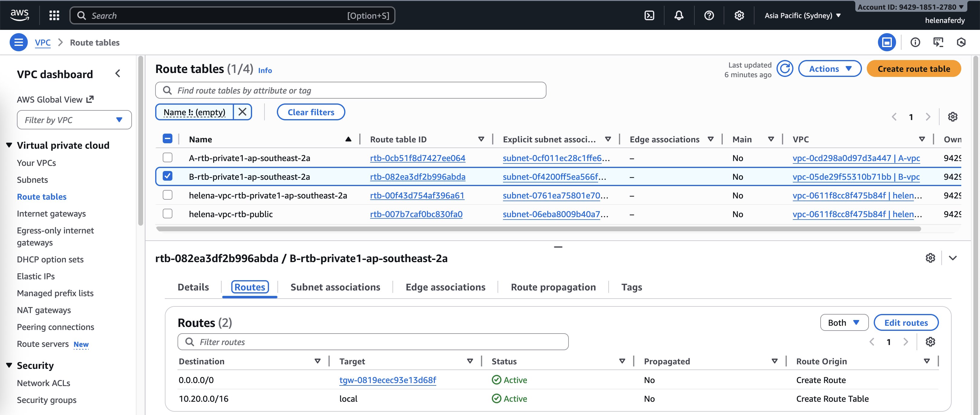Open the services grid menu icon

pyautogui.click(x=54, y=16)
